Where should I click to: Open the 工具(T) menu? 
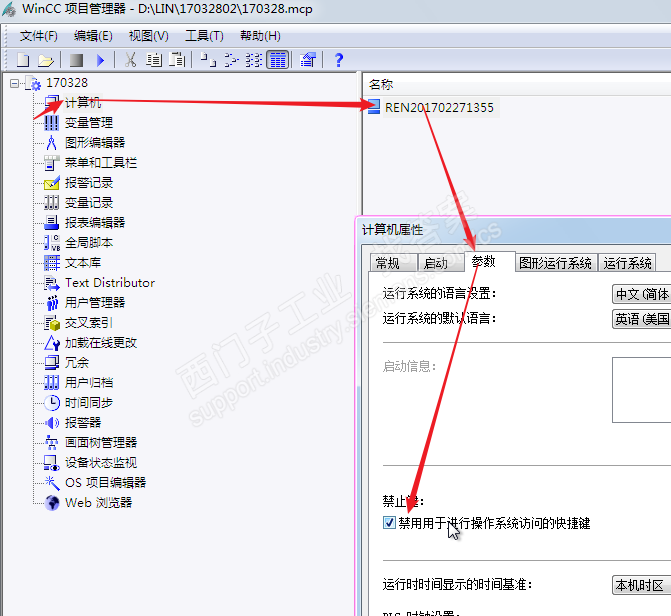tap(204, 36)
